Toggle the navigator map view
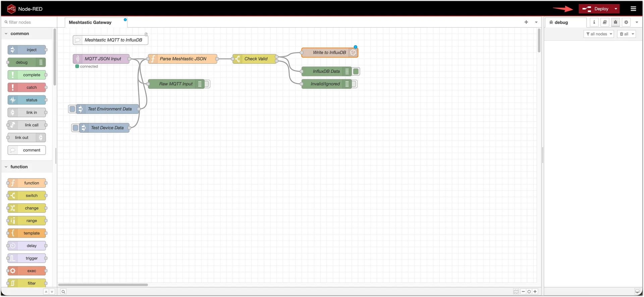Viewport: 644px width, 297px height. click(516, 292)
